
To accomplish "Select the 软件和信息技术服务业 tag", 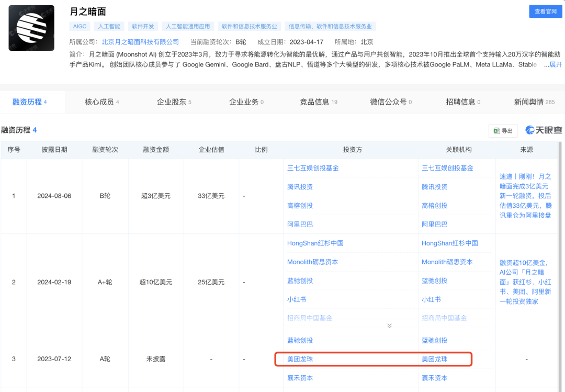I will pyautogui.click(x=250, y=26).
